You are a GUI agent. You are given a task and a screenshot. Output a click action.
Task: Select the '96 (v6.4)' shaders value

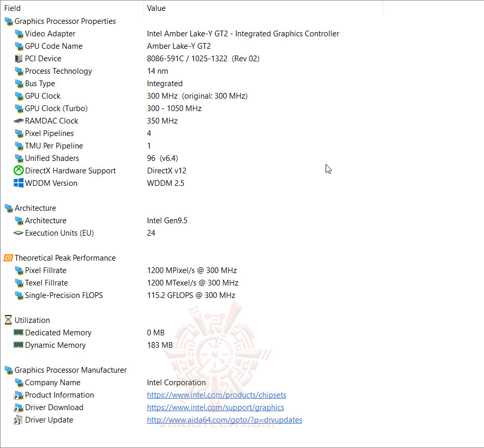point(163,158)
